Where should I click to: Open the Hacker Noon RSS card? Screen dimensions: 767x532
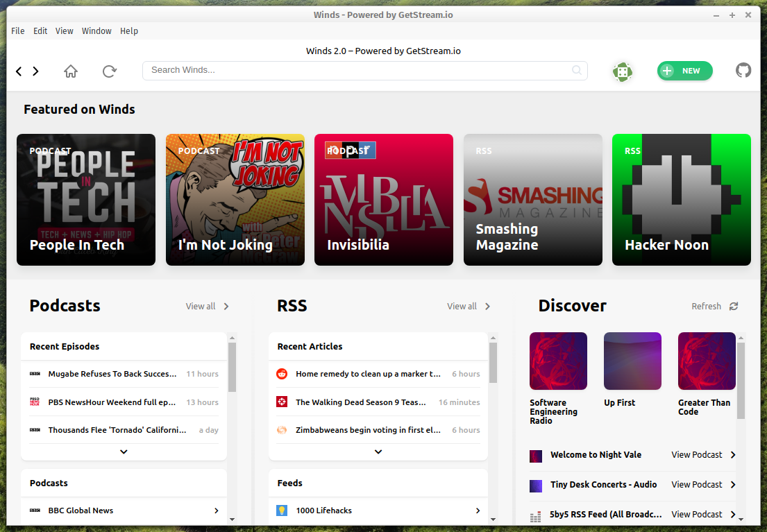coord(682,200)
